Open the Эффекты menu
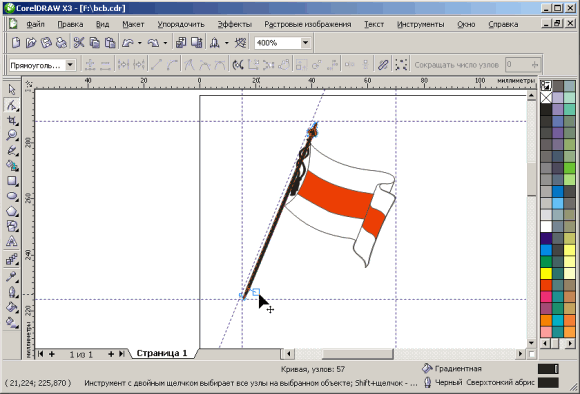This screenshot has height=394, width=580. pyautogui.click(x=235, y=24)
